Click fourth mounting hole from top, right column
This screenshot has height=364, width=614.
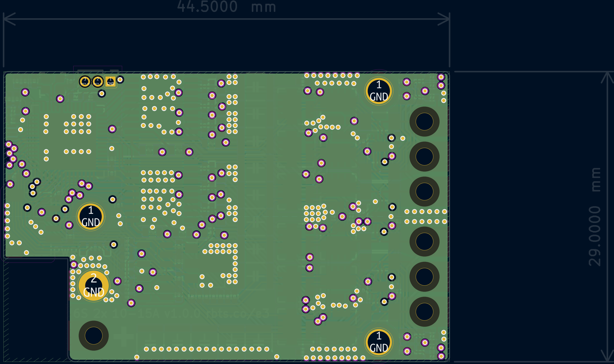pyautogui.click(x=424, y=242)
